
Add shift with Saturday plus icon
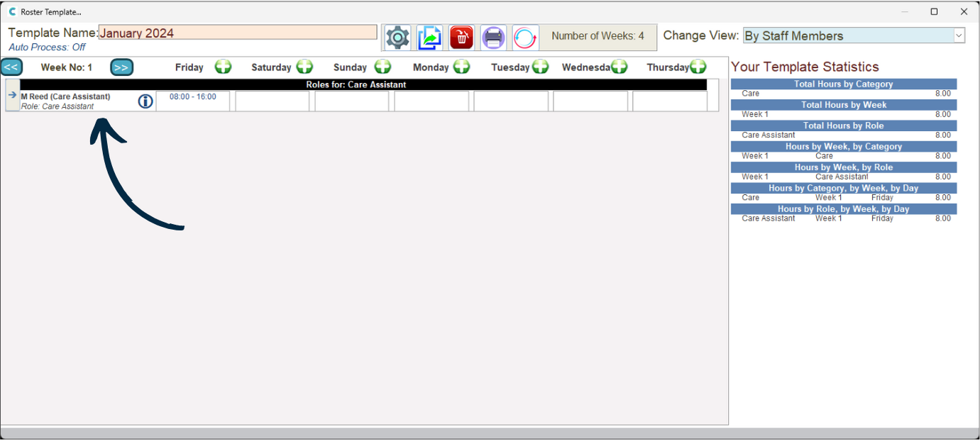pyautogui.click(x=304, y=67)
